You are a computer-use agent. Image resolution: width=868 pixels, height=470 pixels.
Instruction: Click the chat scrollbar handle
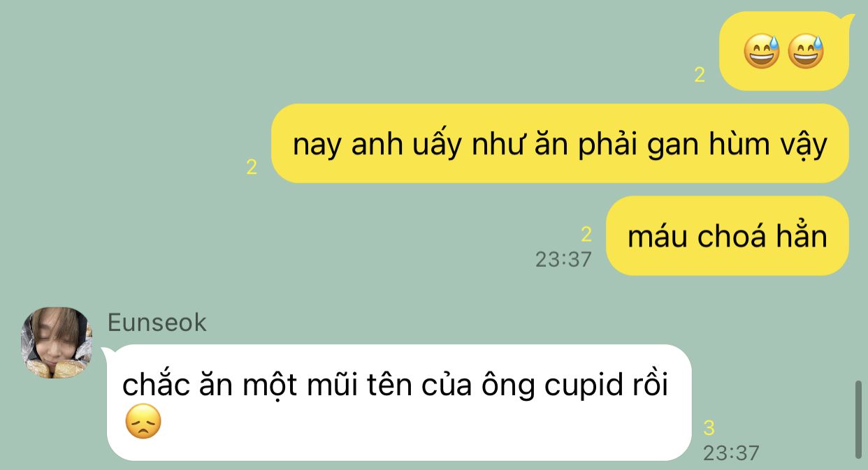point(858,419)
